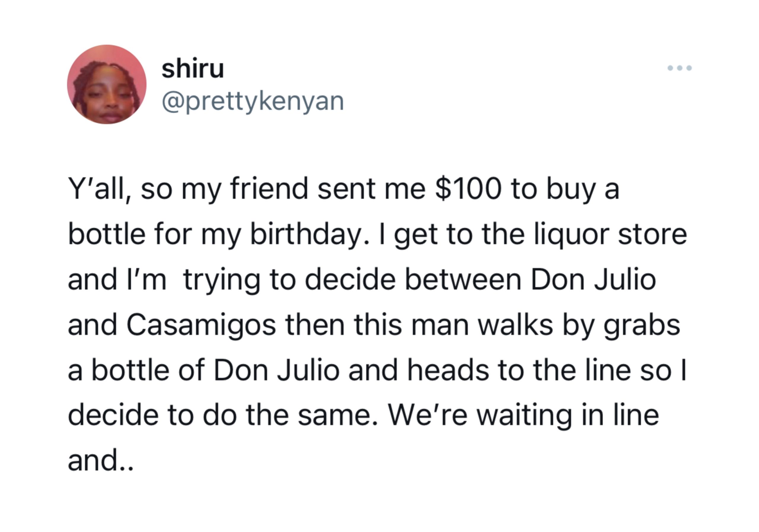This screenshot has width=759, height=532.
Task: Click the word "grabs" in the tweet
Action: pyautogui.click(x=642, y=325)
